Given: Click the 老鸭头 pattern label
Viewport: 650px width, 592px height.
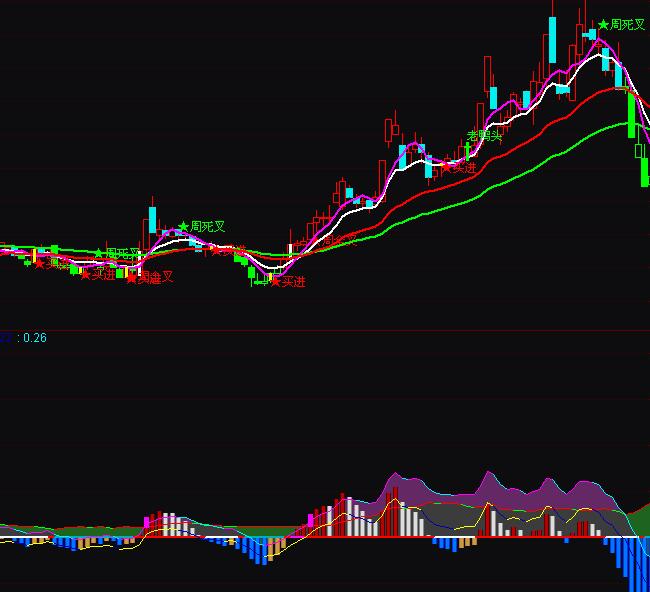Looking at the screenshot, I should coord(484,136).
